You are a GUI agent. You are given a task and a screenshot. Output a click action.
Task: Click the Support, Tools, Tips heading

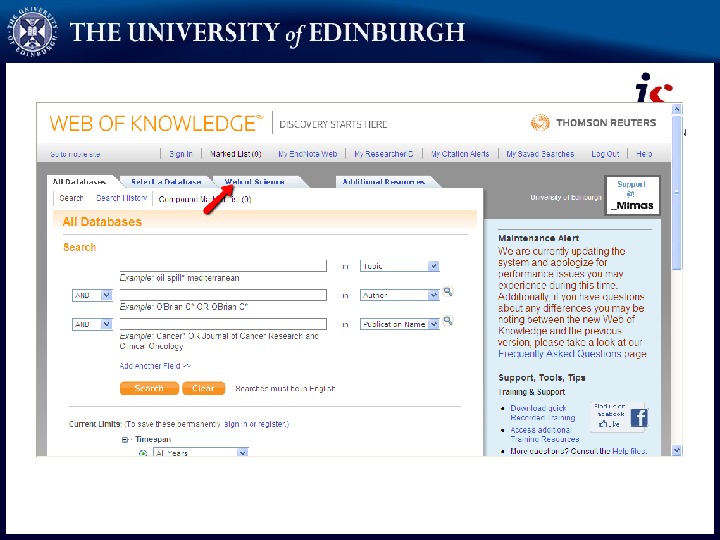click(x=542, y=377)
